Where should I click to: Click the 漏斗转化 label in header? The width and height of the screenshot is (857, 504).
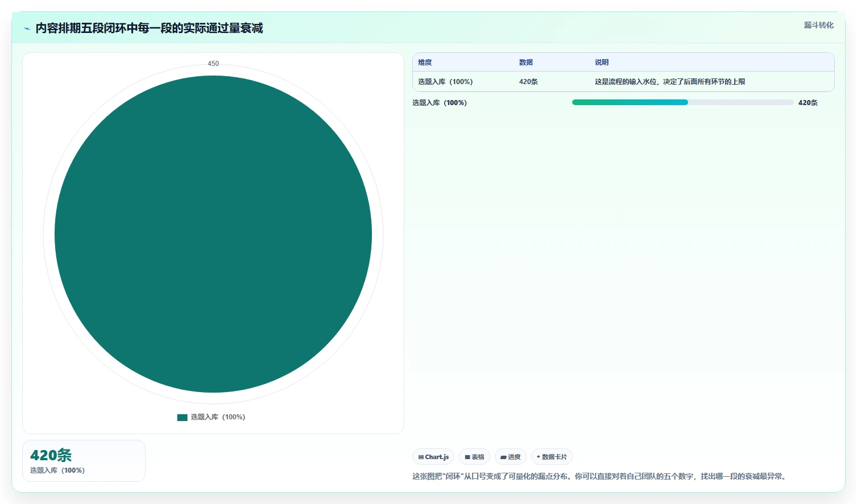818,25
